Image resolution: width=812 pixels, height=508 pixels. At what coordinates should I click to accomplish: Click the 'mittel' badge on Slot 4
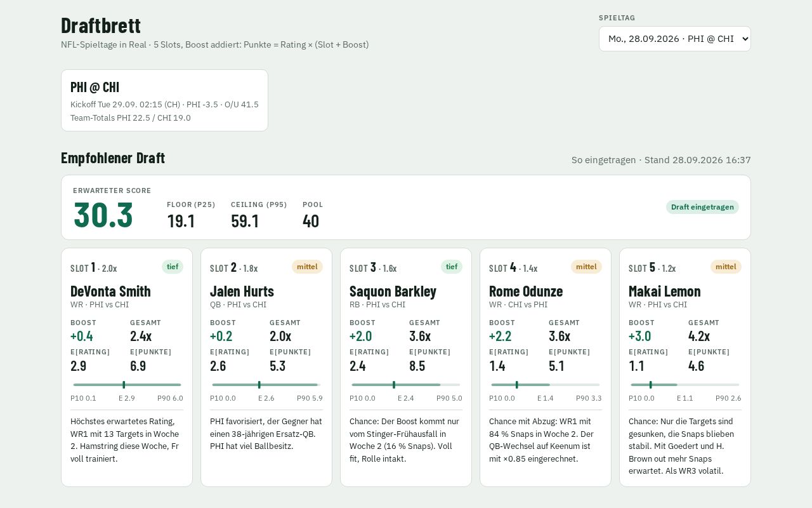coord(586,267)
